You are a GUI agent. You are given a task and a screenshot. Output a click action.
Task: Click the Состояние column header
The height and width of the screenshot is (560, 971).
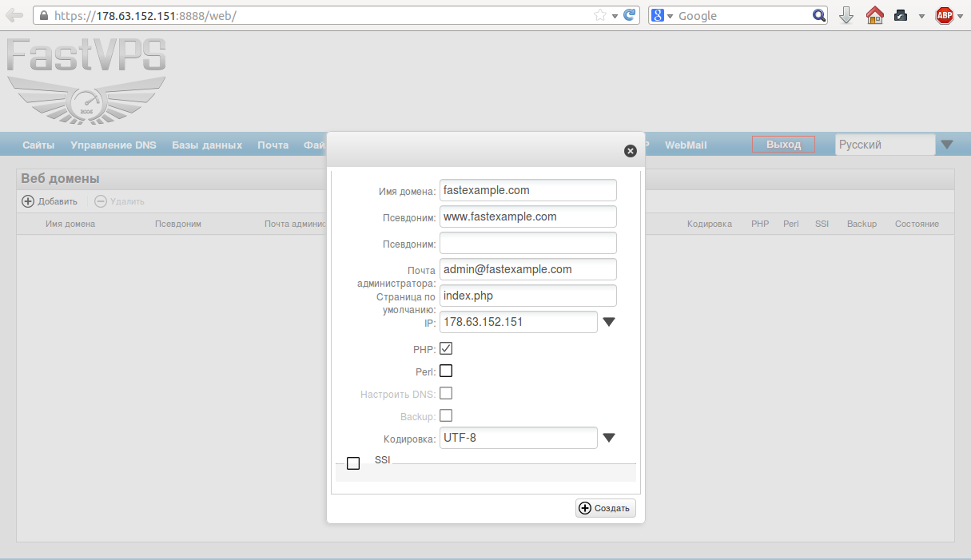[917, 224]
